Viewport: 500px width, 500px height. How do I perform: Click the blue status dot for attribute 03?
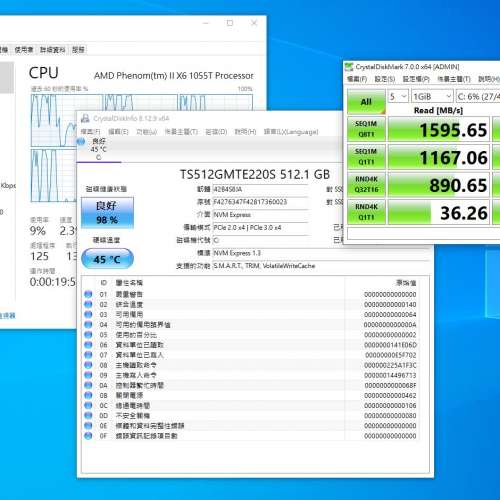click(88, 314)
